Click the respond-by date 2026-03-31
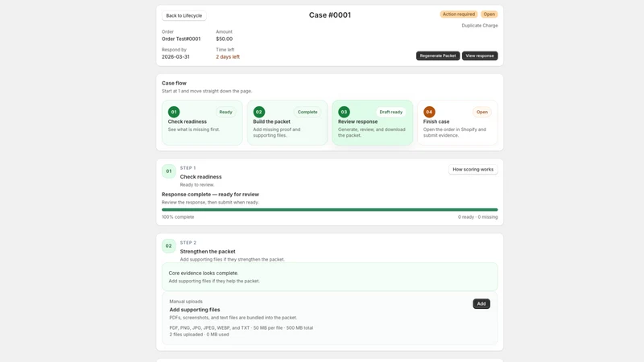This screenshot has height=362, width=644. [x=175, y=57]
